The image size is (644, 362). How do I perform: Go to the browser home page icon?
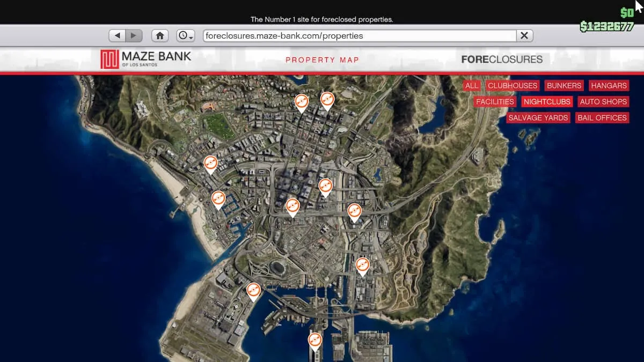[x=160, y=35]
